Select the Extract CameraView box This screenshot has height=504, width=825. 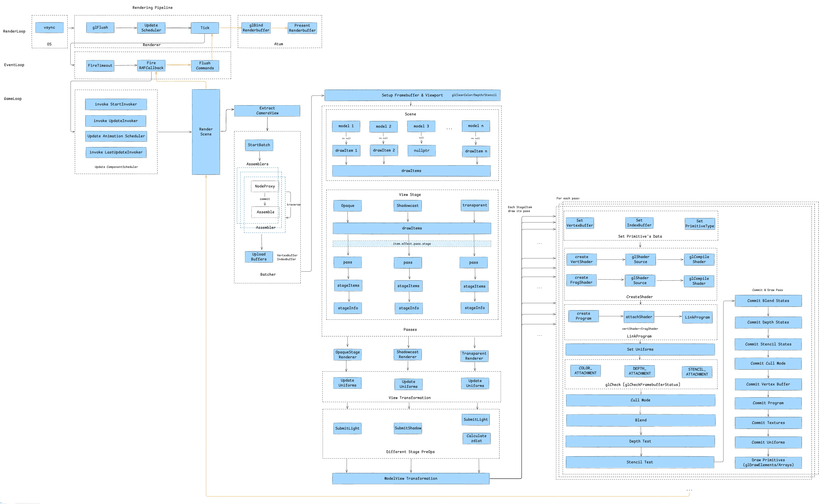[267, 111]
